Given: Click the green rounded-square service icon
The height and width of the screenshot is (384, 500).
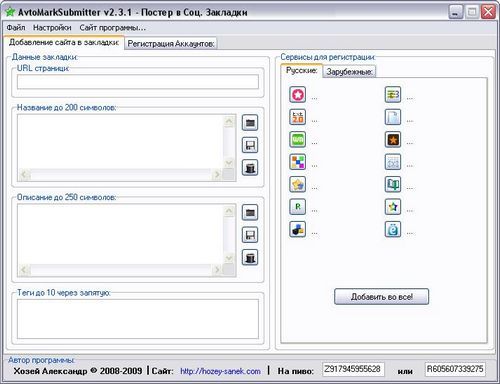Looking at the screenshot, I should click(x=298, y=140).
